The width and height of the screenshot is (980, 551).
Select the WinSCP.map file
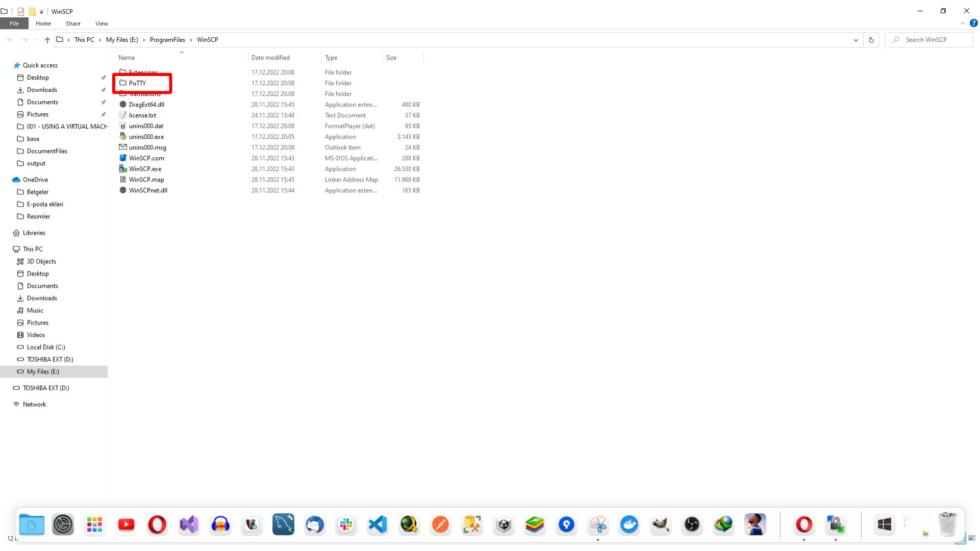[x=146, y=180]
